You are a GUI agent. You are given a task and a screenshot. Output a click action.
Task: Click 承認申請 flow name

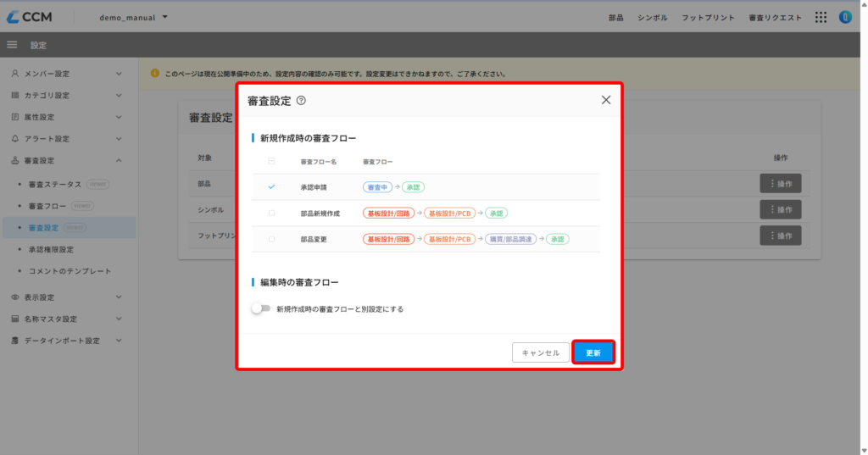(314, 187)
